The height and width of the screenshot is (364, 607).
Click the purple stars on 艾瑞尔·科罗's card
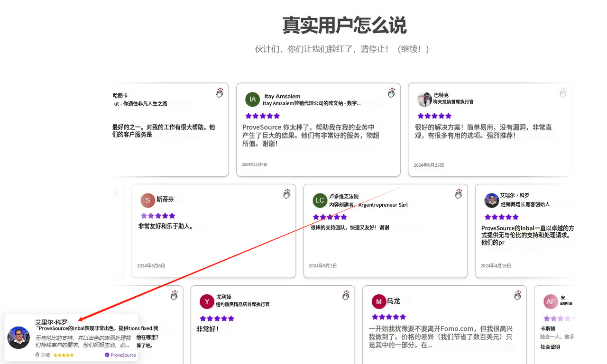tap(502, 217)
